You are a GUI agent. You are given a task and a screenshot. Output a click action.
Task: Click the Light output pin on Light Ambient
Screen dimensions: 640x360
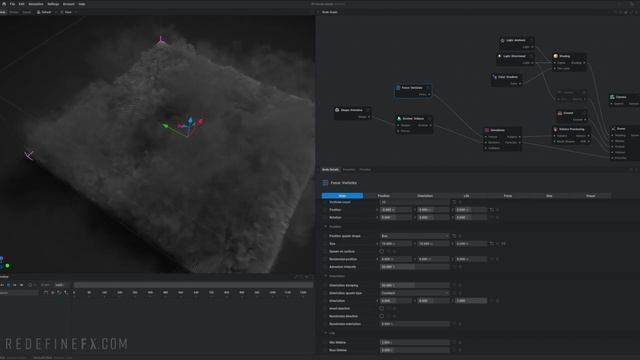point(532,47)
